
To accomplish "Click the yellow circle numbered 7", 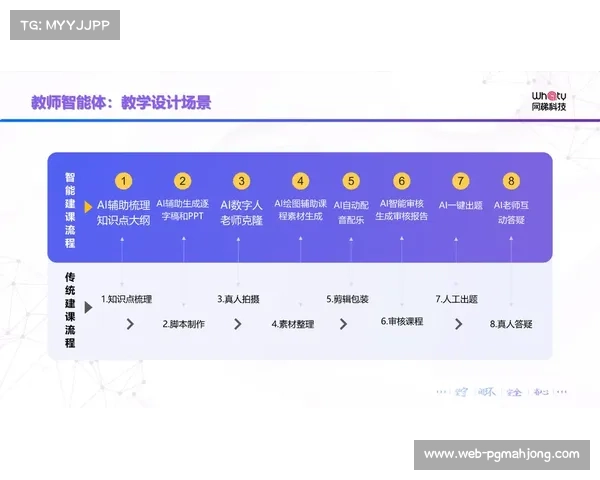I will tap(460, 181).
